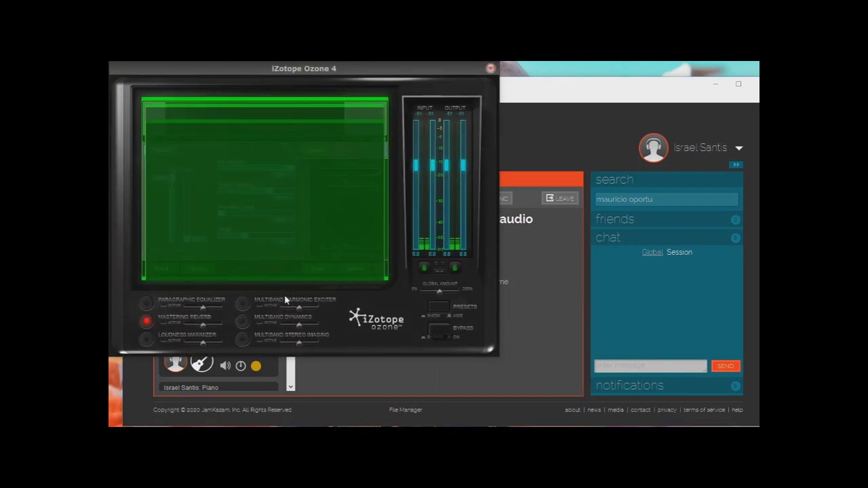Open the Israel Santis account dropdown arrow
The height and width of the screenshot is (488, 868).
(x=739, y=148)
